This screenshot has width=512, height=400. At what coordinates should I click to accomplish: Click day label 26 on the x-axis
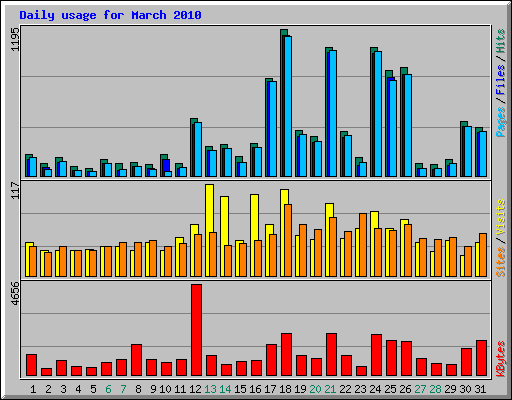pyautogui.click(x=405, y=389)
